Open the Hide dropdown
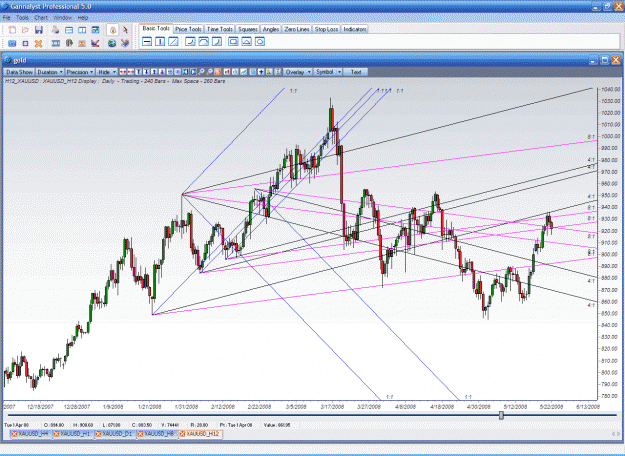 [x=106, y=72]
